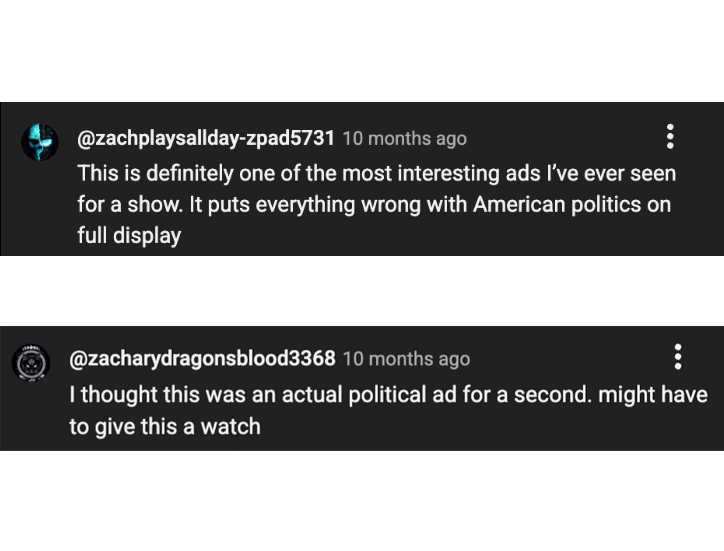Click the line starting "I thought this was"
Image resolution: width=724 pixels, height=551 pixels.
388,395
